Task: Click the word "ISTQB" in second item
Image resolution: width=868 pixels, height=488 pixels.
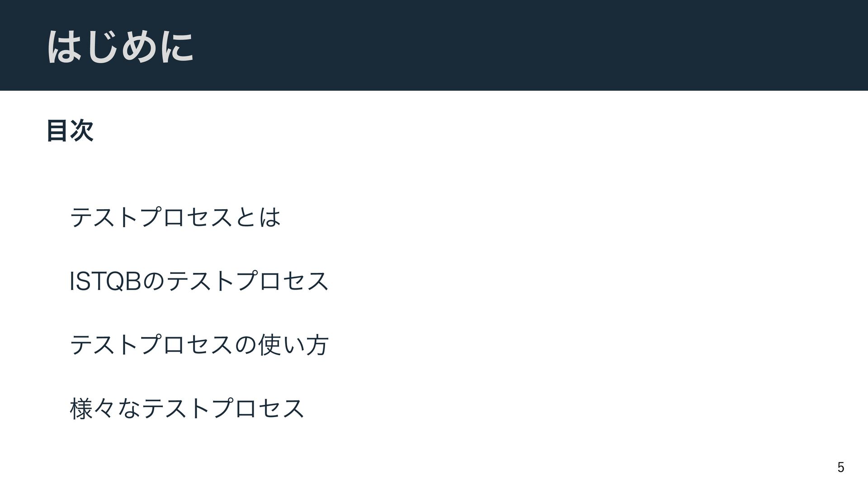Action: click(x=107, y=281)
